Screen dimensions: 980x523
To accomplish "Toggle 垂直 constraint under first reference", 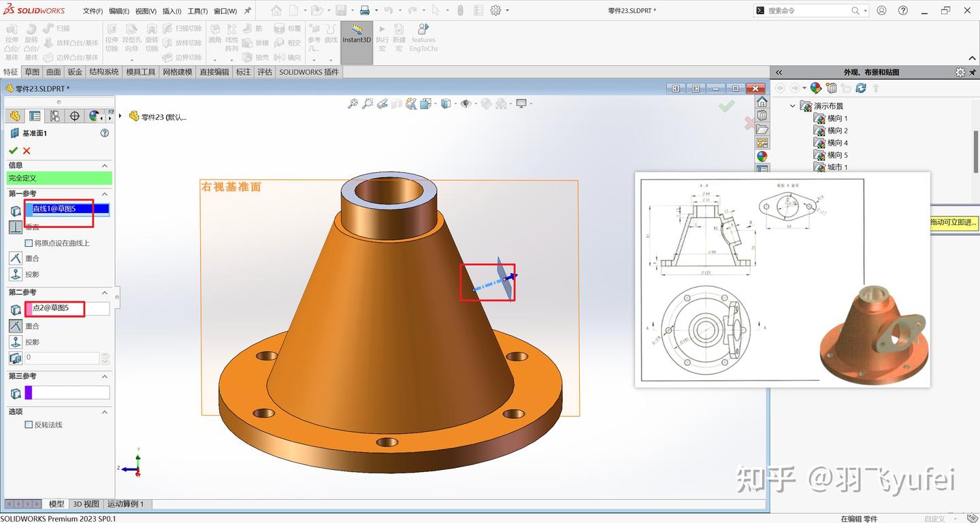I will 16,227.
